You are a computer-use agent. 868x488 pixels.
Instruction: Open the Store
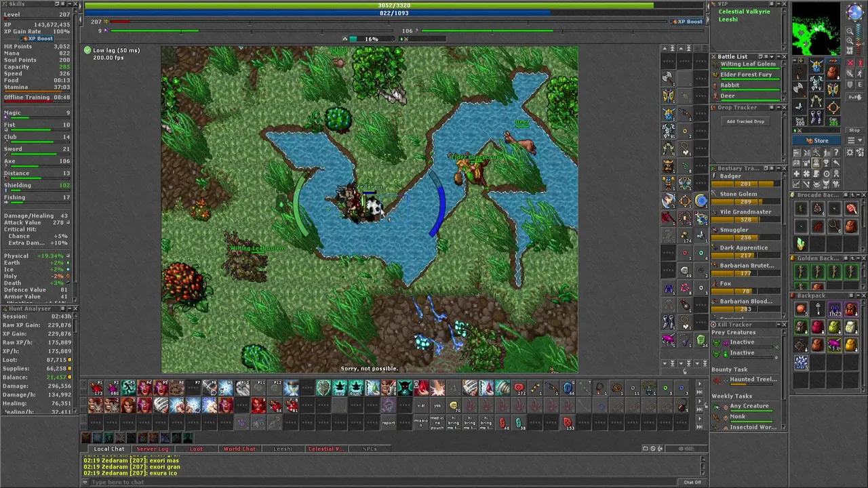point(816,140)
